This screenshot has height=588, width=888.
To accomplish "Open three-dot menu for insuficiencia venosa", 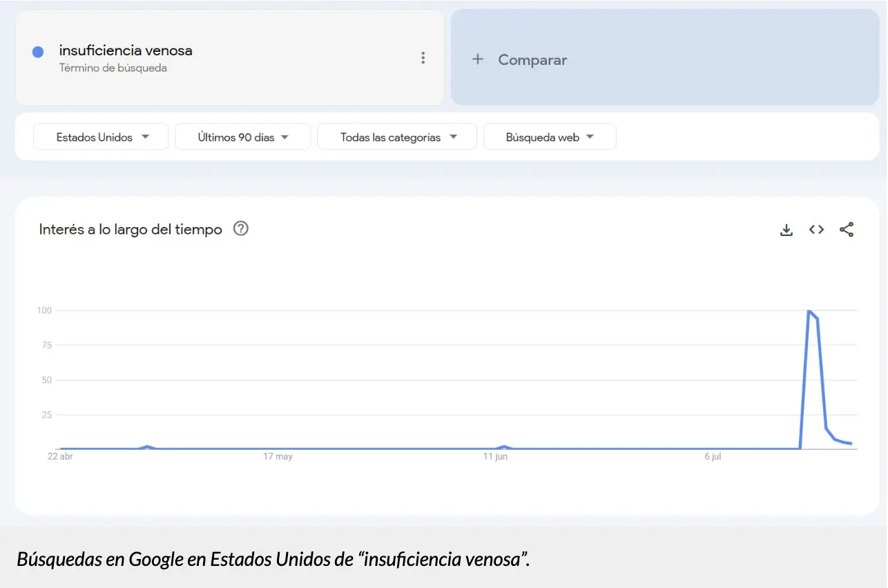I will (423, 58).
